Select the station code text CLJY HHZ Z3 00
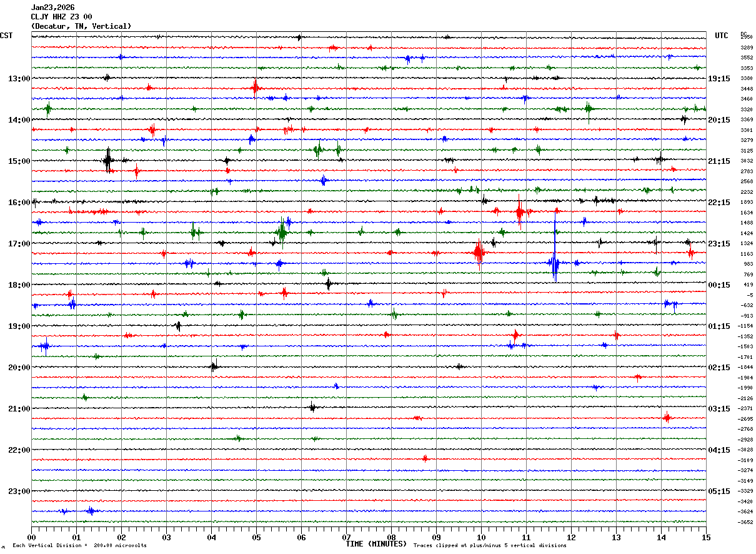 coord(62,17)
